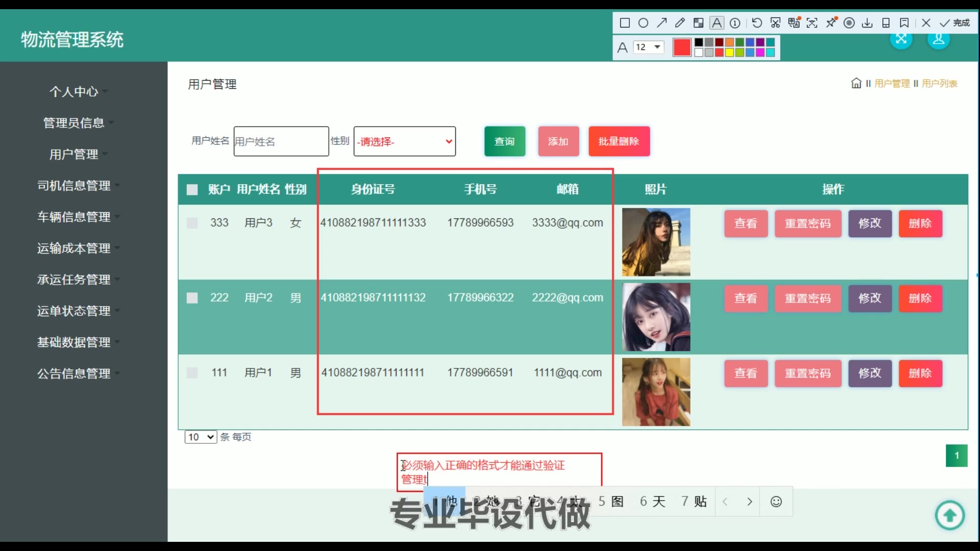Select the rectangle annotation tool
Screen dimensions: 980x551
(625, 23)
